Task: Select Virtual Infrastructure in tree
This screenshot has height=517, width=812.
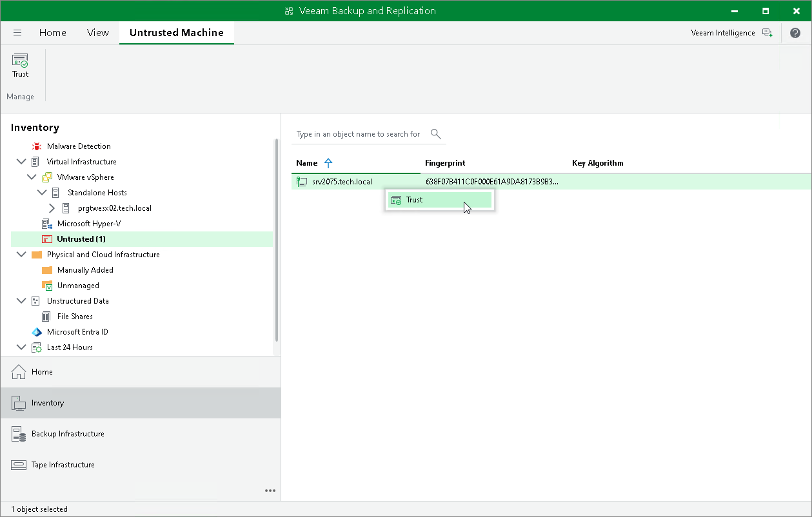Action: point(81,162)
